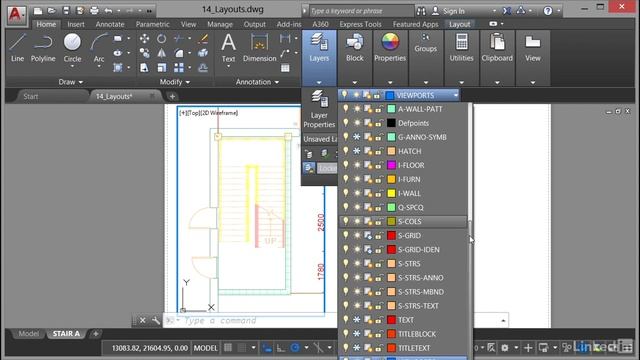Click the Mirror tool icon

pyautogui.click(x=162, y=53)
